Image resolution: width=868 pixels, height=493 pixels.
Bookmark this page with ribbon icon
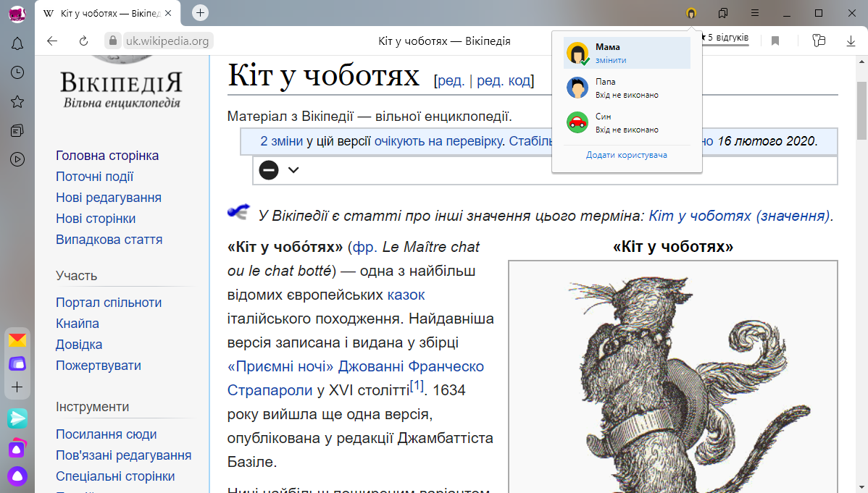pos(775,41)
